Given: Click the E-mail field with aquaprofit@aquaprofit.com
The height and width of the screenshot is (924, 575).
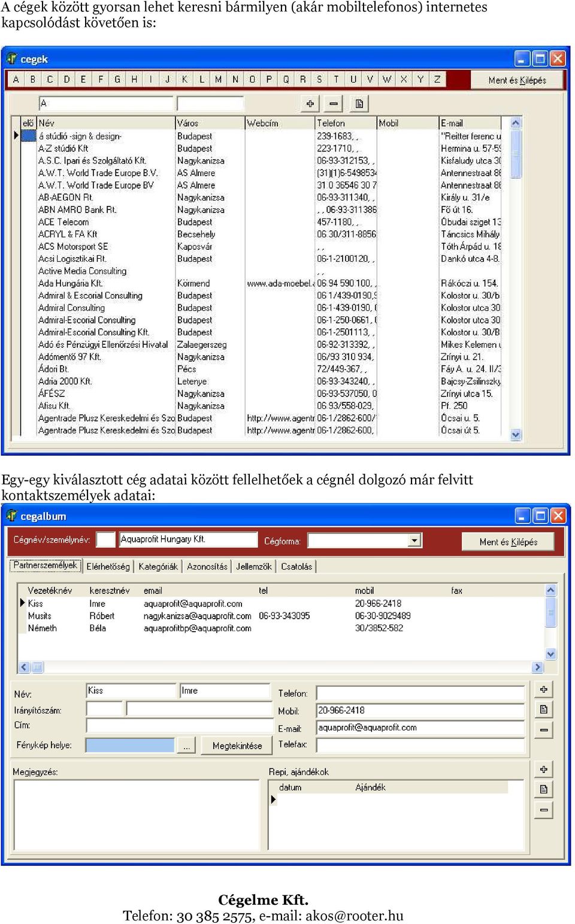Looking at the screenshot, I should tap(420, 728).
